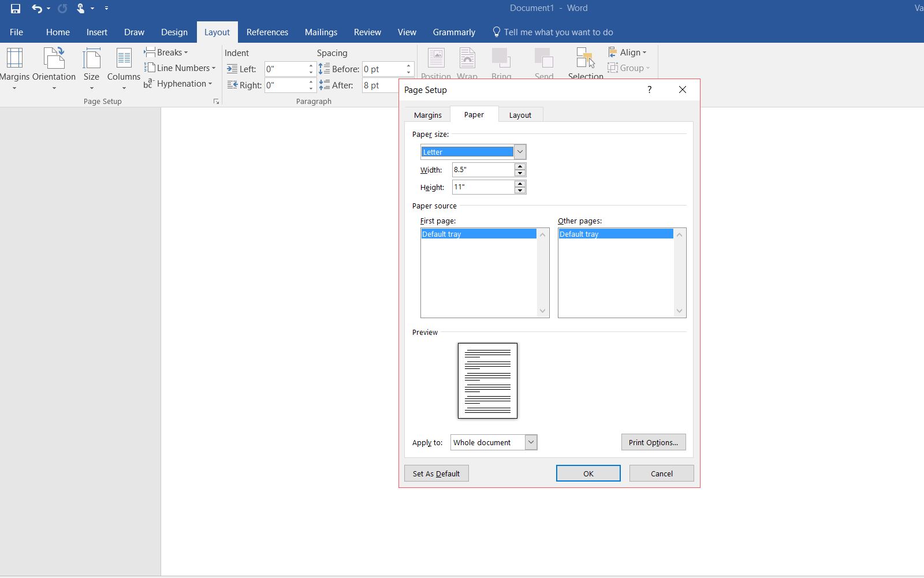Open the File menu
The width and height of the screenshot is (924, 578).
coord(16,32)
